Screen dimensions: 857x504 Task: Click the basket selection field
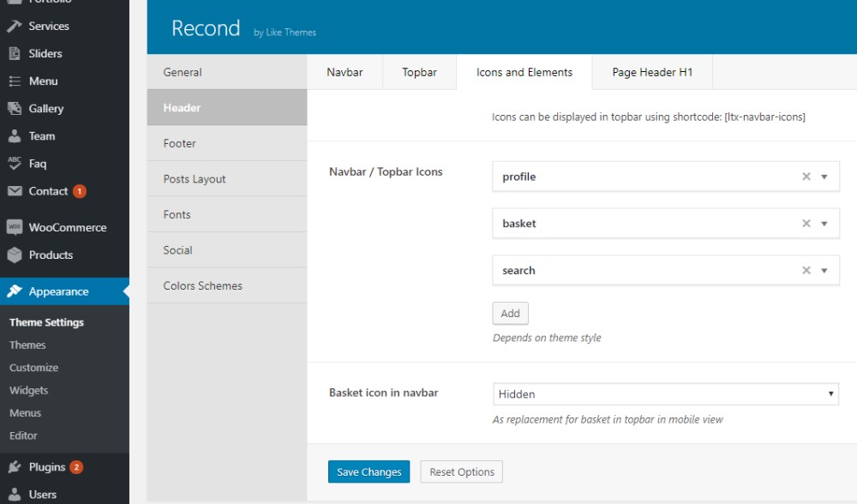[666, 223]
